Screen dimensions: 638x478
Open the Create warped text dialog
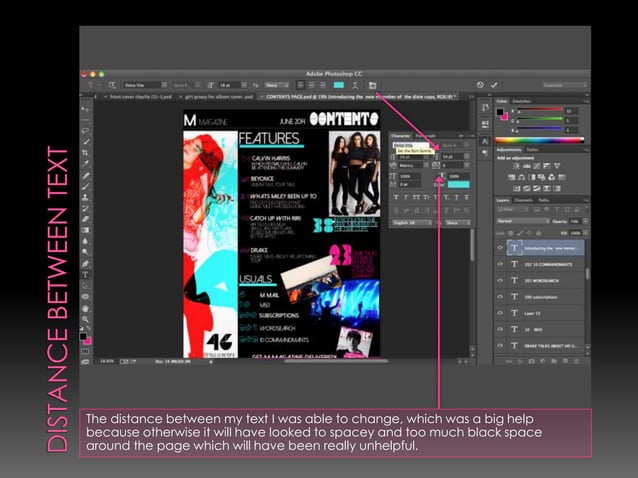click(x=355, y=85)
